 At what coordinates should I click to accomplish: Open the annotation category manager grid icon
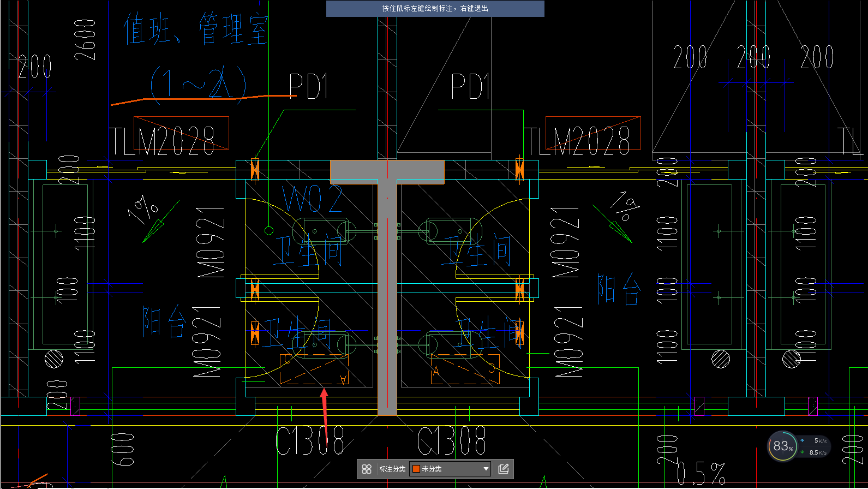pyautogui.click(x=367, y=469)
